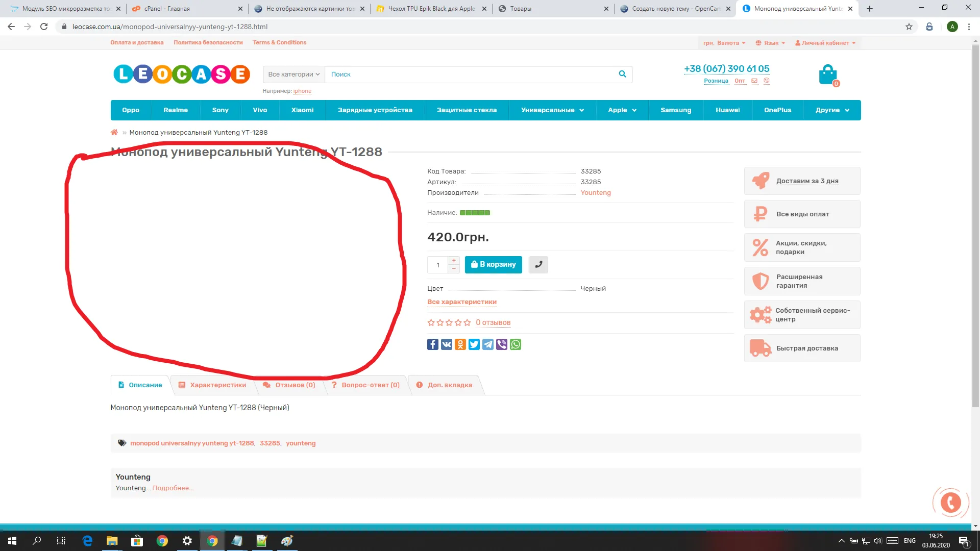Open the 0 отзывов reviews link
This screenshot has width=980, height=551.
493,322
